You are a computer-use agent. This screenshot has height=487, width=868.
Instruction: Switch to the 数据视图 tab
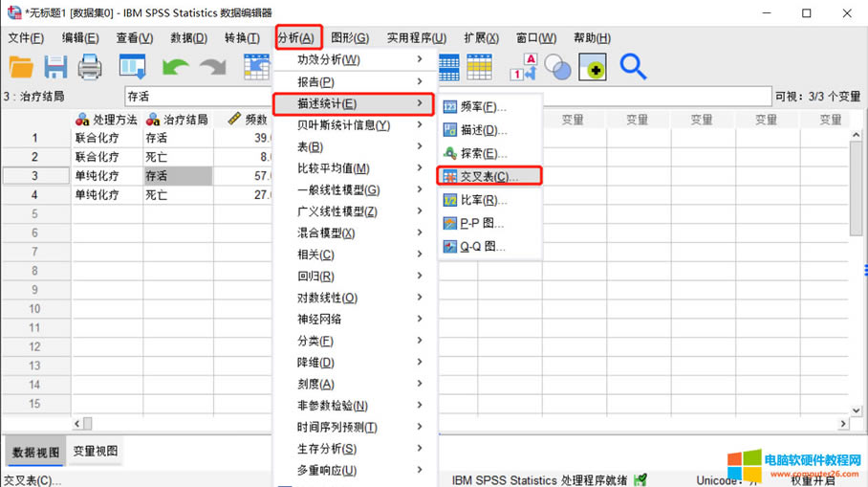35,452
